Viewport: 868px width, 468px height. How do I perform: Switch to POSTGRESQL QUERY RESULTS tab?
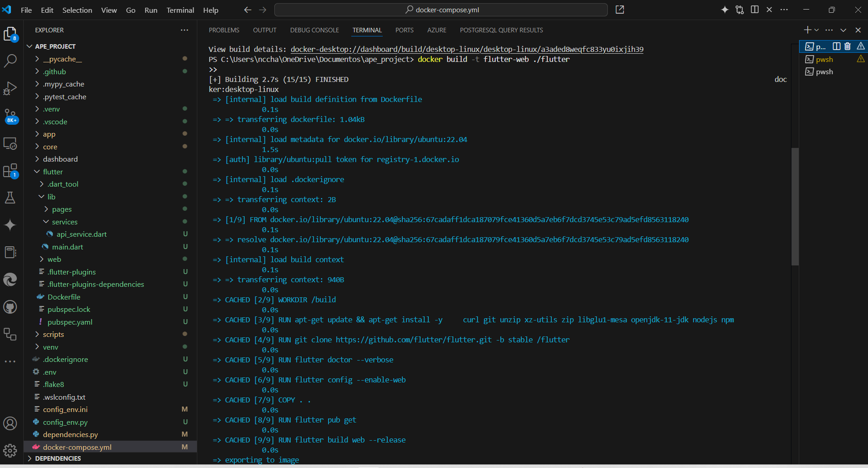[501, 30]
